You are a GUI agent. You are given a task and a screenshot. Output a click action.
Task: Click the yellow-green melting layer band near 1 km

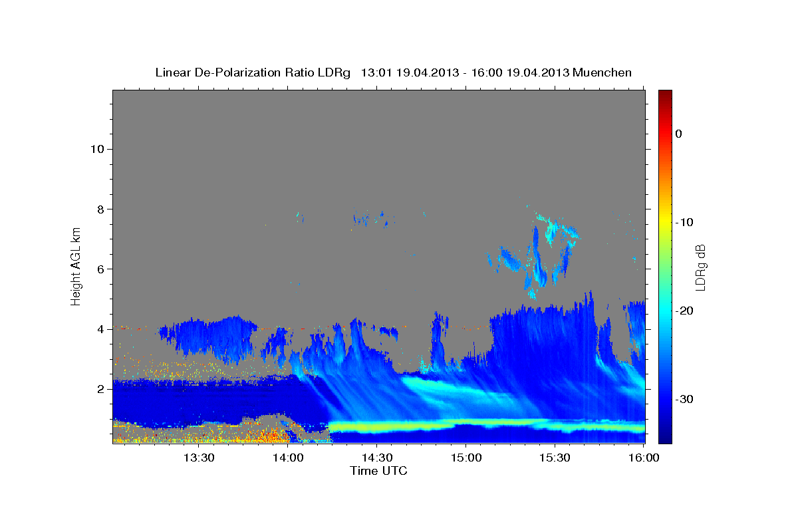(485, 424)
